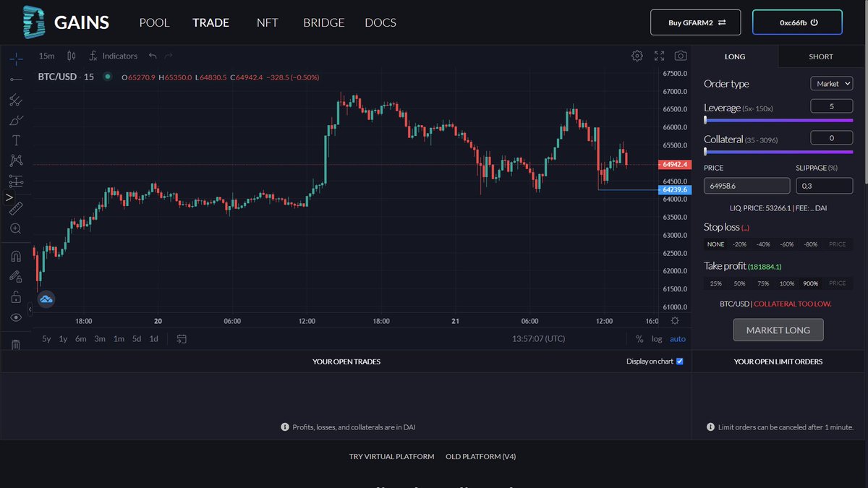
Task: Switch to the LONG tab
Action: pyautogui.click(x=735, y=56)
